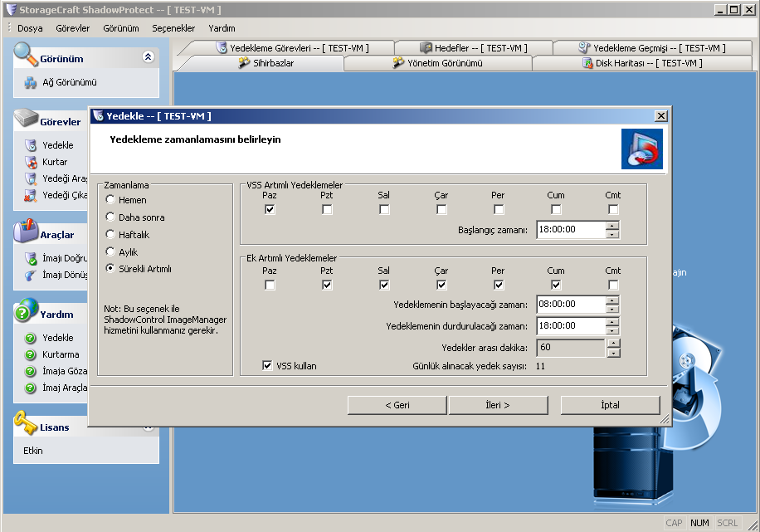The image size is (760, 532).
Task: Decrease Yedeklemenin başlayacağı zaman with down arrow
Action: coord(612,309)
